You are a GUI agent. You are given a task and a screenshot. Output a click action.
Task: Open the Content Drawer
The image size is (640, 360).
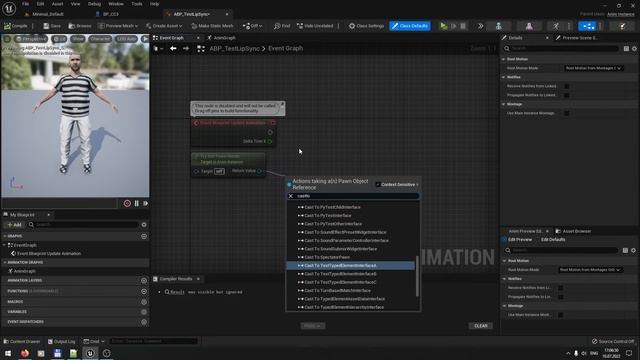pyautogui.click(x=22, y=341)
